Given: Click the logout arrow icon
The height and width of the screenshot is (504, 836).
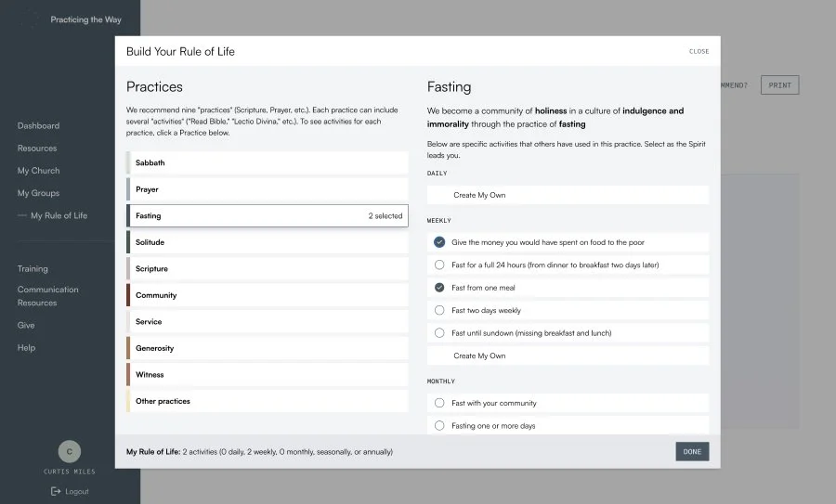Looking at the screenshot, I should pyautogui.click(x=56, y=491).
